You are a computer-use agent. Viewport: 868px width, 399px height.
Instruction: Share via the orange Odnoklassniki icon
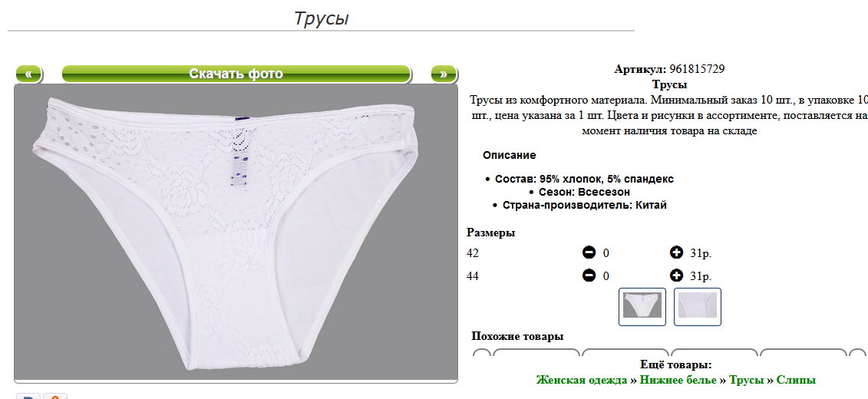tap(55, 397)
